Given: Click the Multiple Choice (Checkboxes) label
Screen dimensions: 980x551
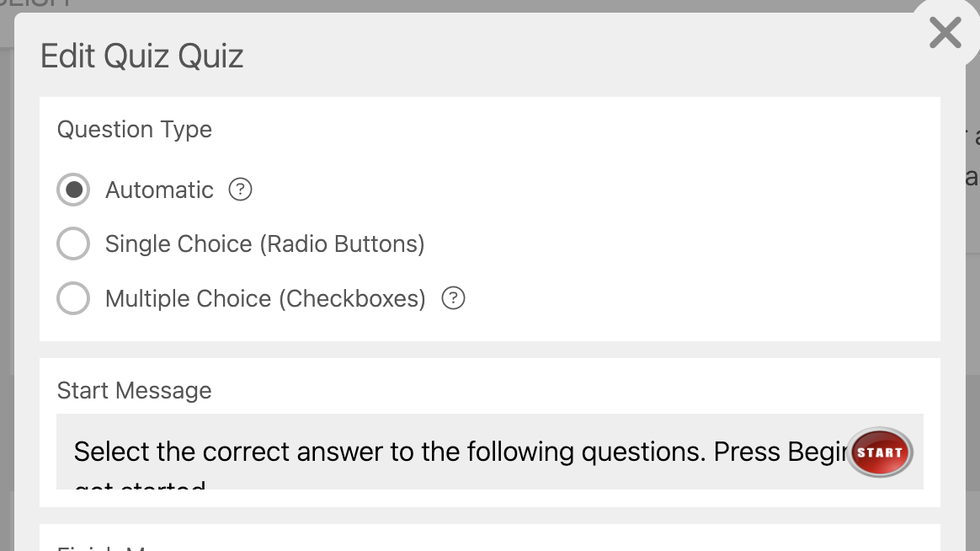Looking at the screenshot, I should pos(265,298).
